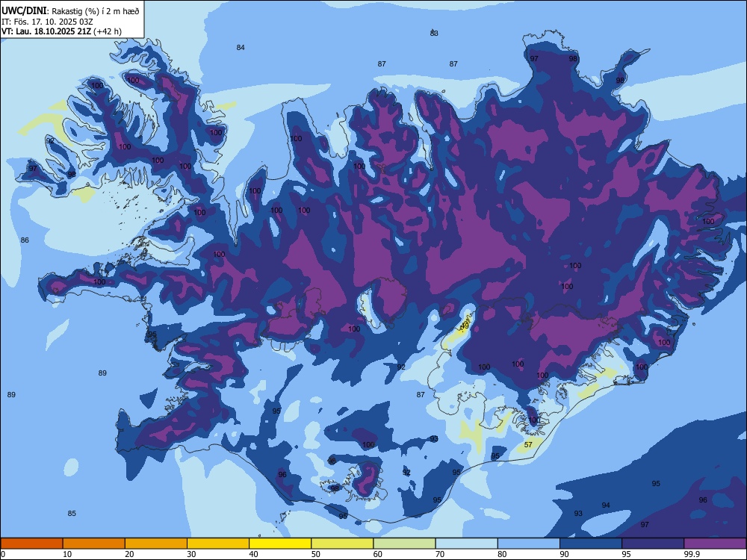
Task: Select the bright yellow 40–50 legend swatch
Action: click(x=280, y=544)
